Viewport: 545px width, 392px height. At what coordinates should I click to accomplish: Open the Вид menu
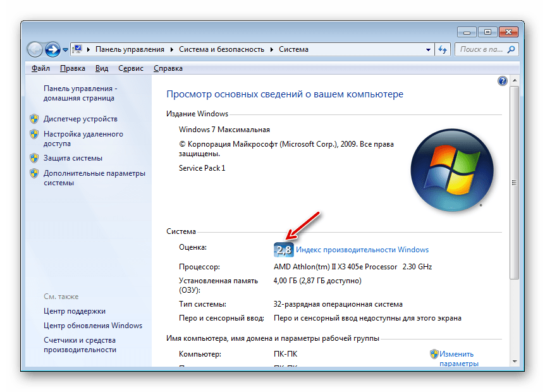(x=102, y=68)
